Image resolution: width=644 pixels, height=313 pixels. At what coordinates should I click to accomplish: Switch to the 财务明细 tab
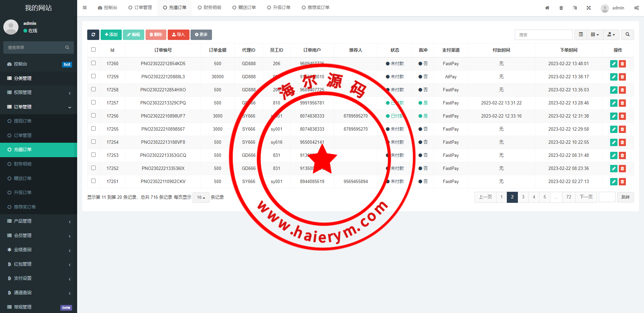209,8
